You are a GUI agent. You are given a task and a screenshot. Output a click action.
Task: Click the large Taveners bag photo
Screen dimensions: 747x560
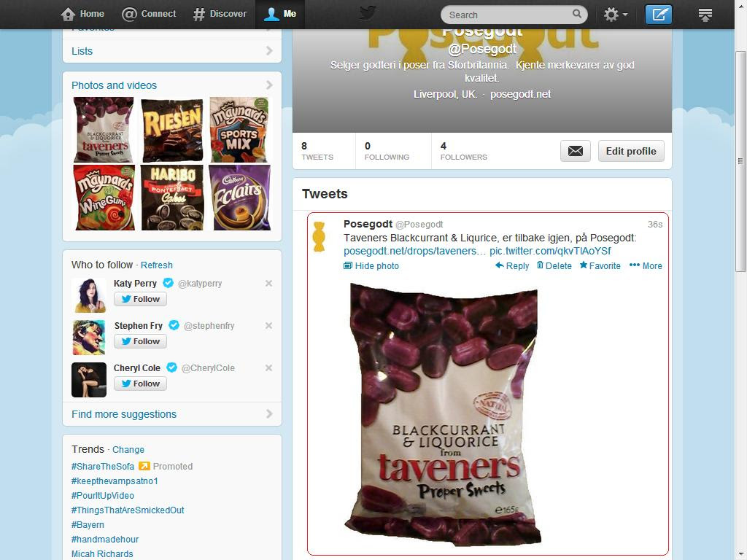click(444, 414)
